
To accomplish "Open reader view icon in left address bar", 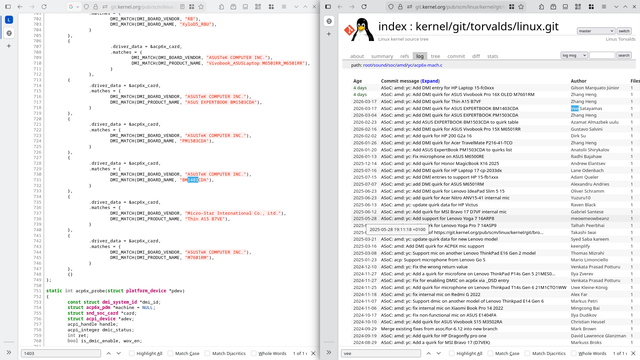I will coord(182,7).
